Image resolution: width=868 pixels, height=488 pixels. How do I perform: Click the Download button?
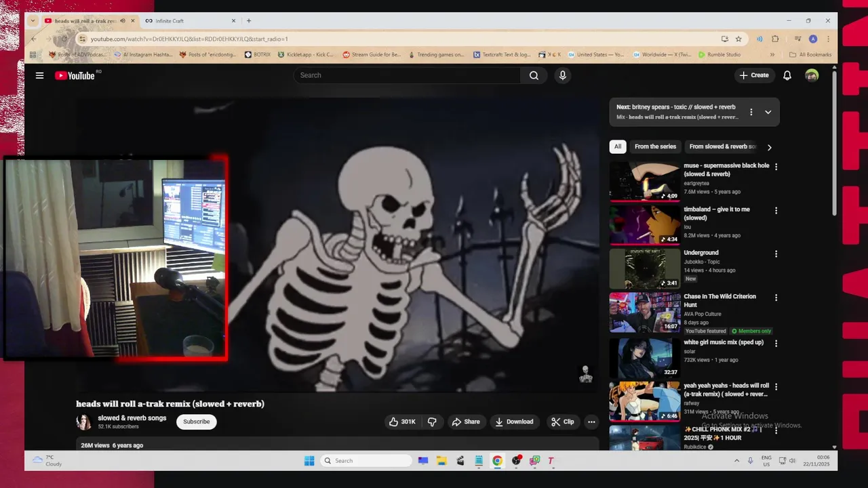point(515,422)
